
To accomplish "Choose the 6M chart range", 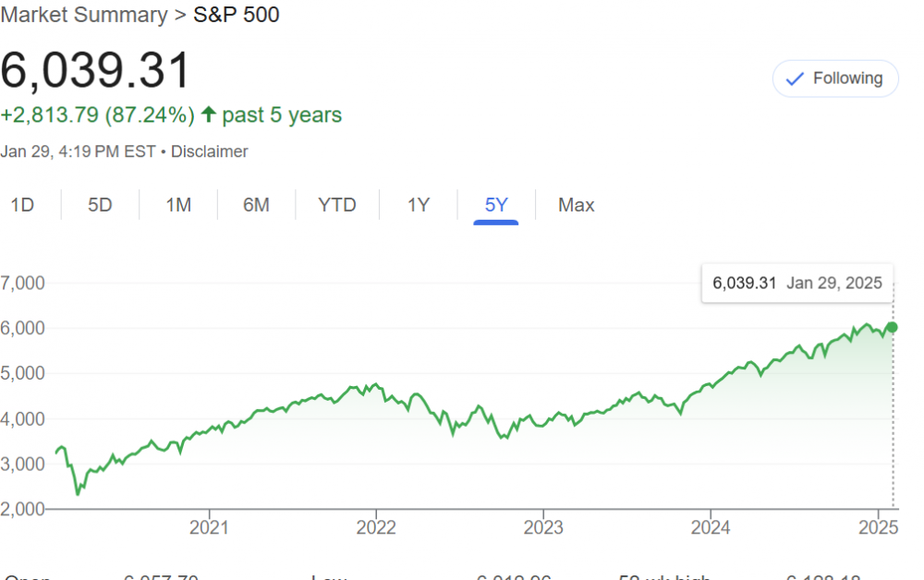I will pyautogui.click(x=256, y=205).
